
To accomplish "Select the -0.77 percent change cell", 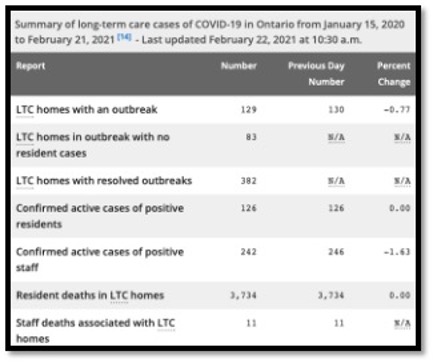I will 397,110.
